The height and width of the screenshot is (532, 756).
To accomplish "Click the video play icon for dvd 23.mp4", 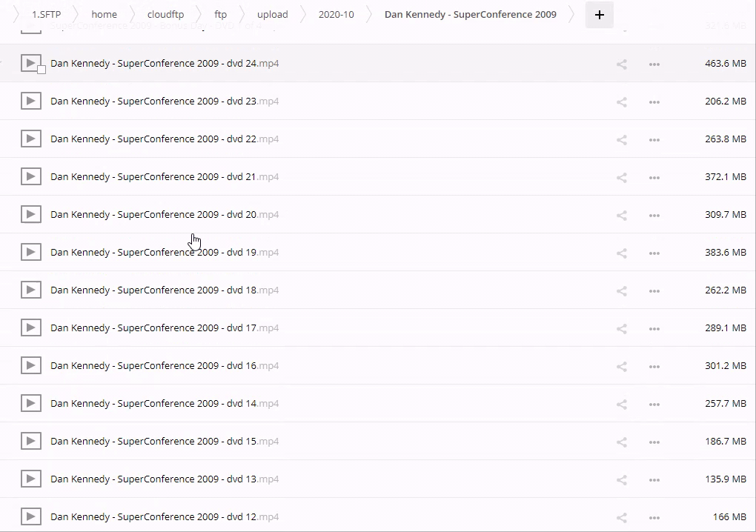I will [30, 101].
